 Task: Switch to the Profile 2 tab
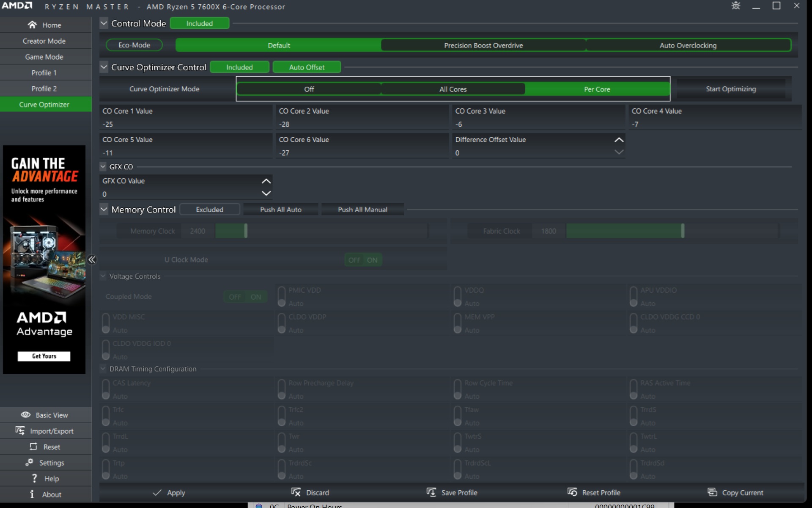(44, 88)
